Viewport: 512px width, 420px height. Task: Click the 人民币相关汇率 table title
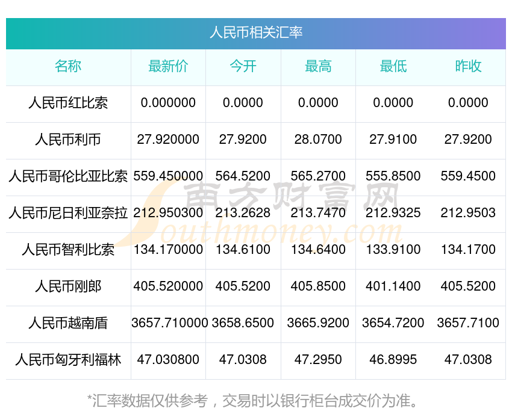[x=256, y=33]
